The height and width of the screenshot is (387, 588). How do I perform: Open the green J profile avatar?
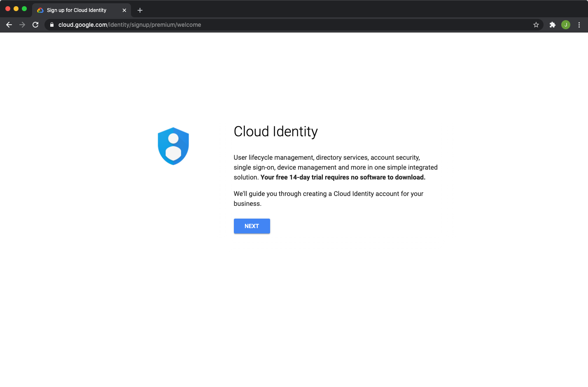[566, 25]
